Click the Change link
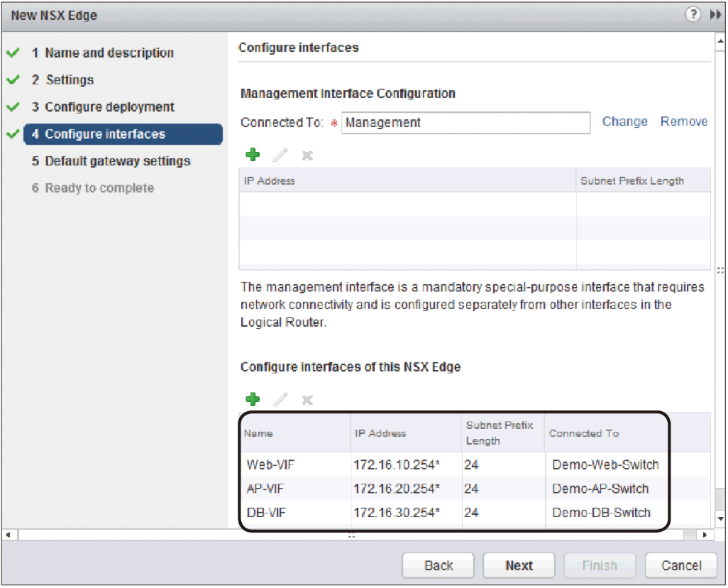This screenshot has width=728, height=588. click(x=624, y=121)
